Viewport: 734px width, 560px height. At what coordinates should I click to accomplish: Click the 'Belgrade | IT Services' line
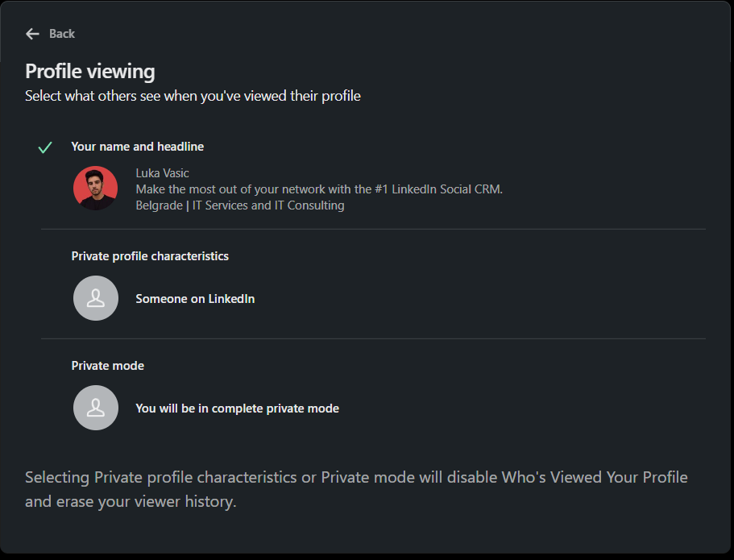(239, 205)
